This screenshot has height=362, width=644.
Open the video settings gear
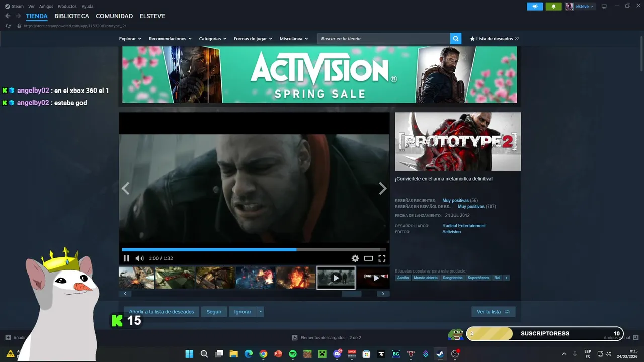355,258
